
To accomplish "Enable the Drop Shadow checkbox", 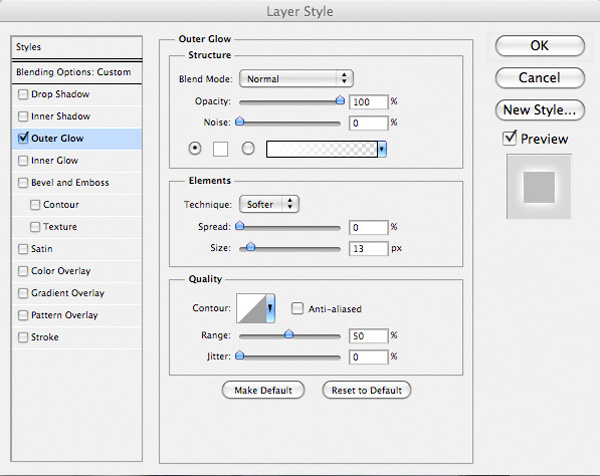I will point(23,95).
